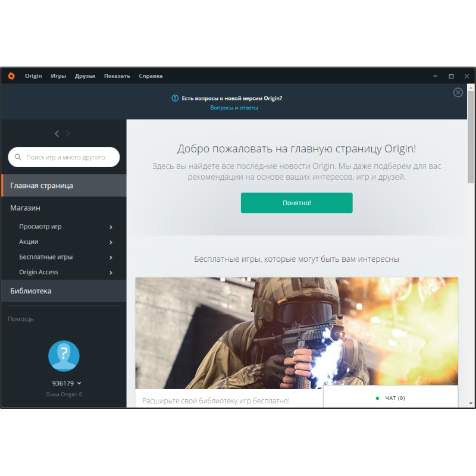The width and height of the screenshot is (476, 476).
Task: Click the green chat status dot
Action: point(377,398)
